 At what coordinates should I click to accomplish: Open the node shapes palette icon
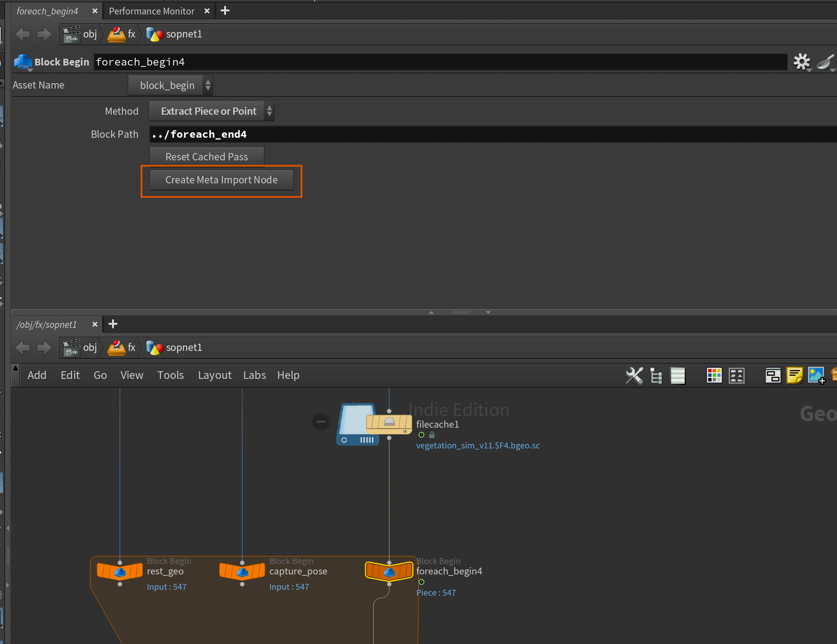coord(737,375)
